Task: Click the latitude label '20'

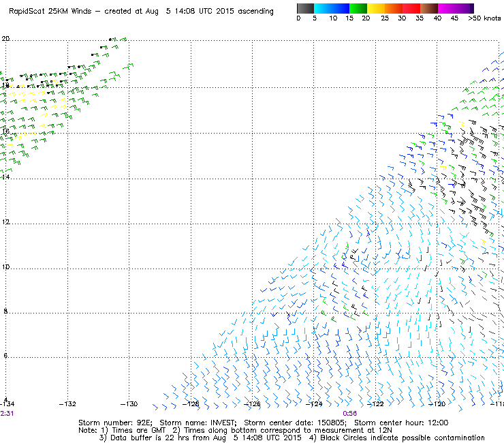Action: pyautogui.click(x=5, y=39)
